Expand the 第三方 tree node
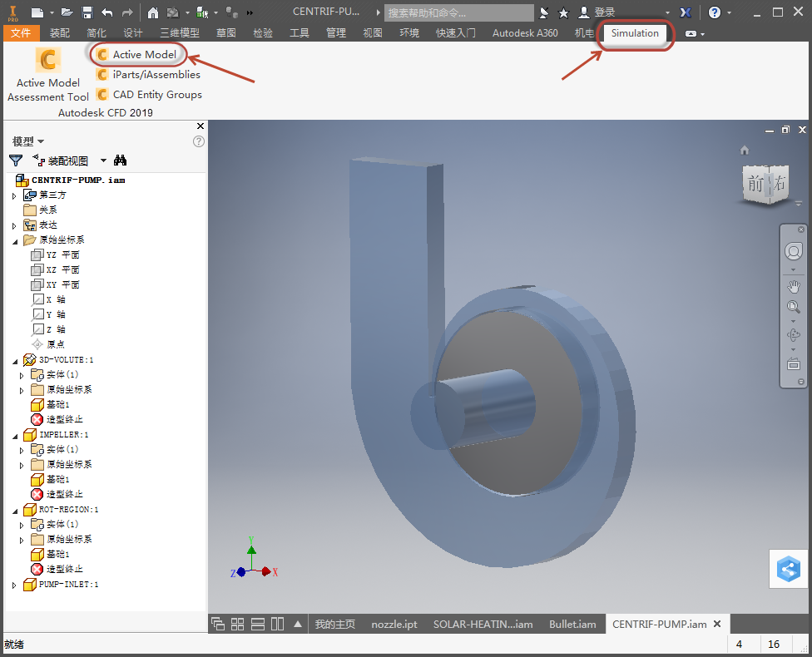Viewport: 812px width, 657px height. click(14, 195)
